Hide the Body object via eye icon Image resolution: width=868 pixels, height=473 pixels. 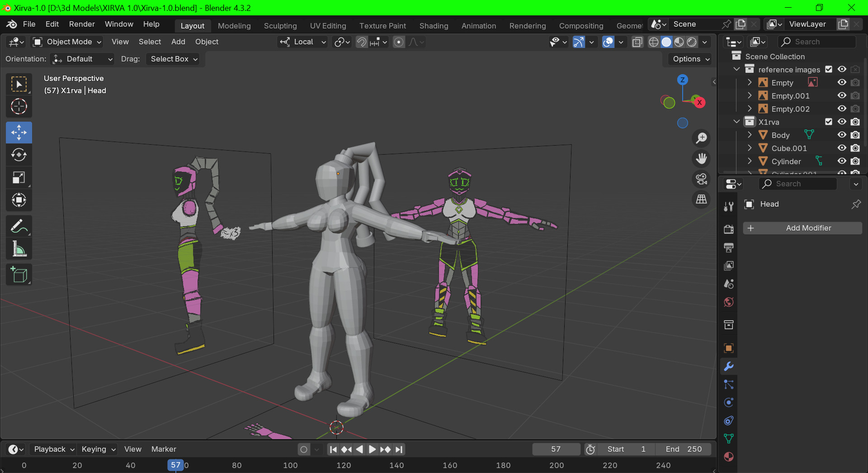pyautogui.click(x=842, y=135)
